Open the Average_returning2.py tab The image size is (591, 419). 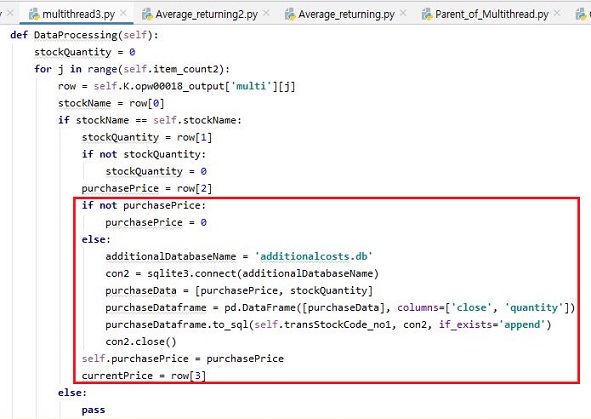tap(207, 14)
